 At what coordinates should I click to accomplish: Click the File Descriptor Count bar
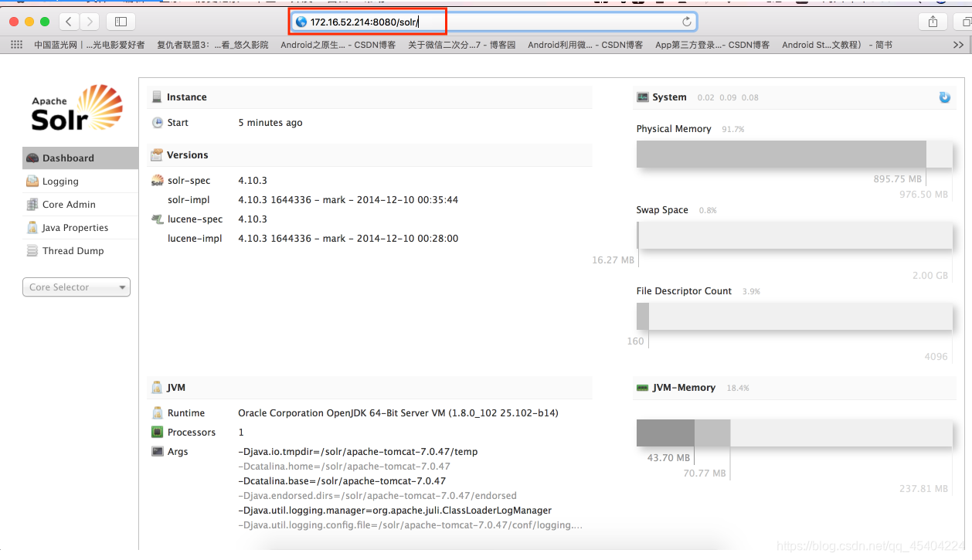(x=794, y=317)
